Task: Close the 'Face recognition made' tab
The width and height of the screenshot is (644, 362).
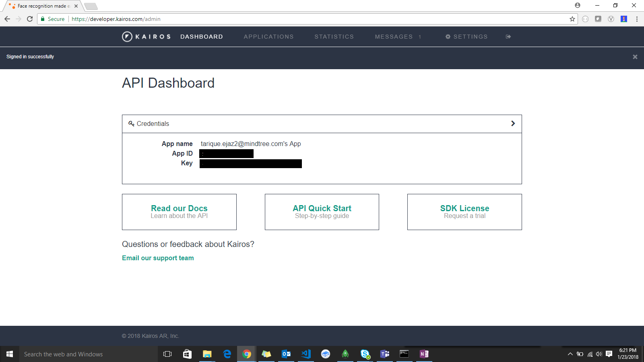Action: point(76,6)
